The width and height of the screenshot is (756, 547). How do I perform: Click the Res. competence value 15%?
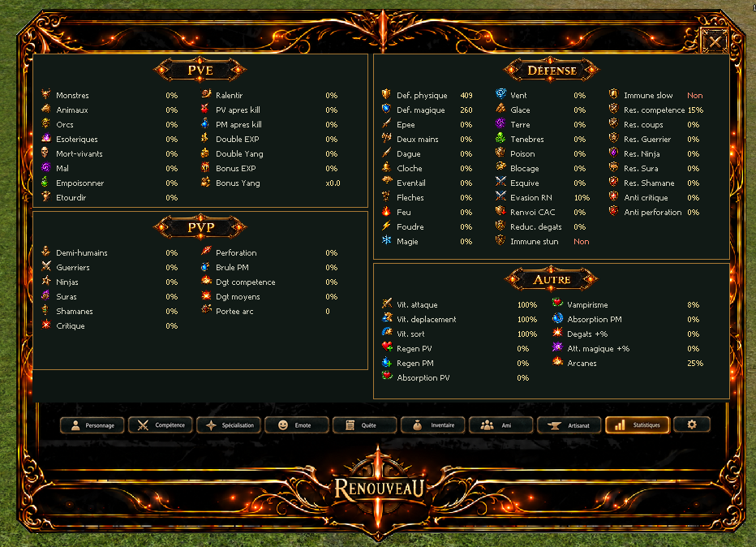pos(695,110)
